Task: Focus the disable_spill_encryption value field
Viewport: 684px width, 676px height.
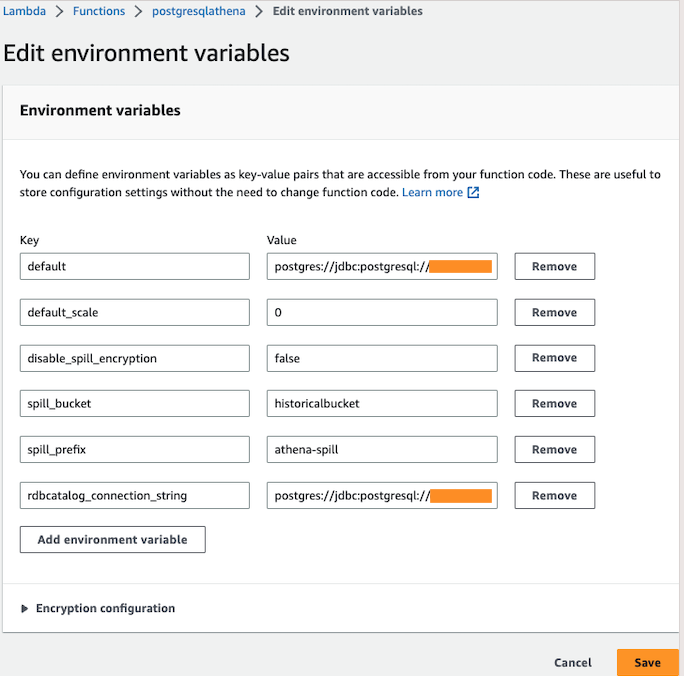Action: tap(382, 358)
